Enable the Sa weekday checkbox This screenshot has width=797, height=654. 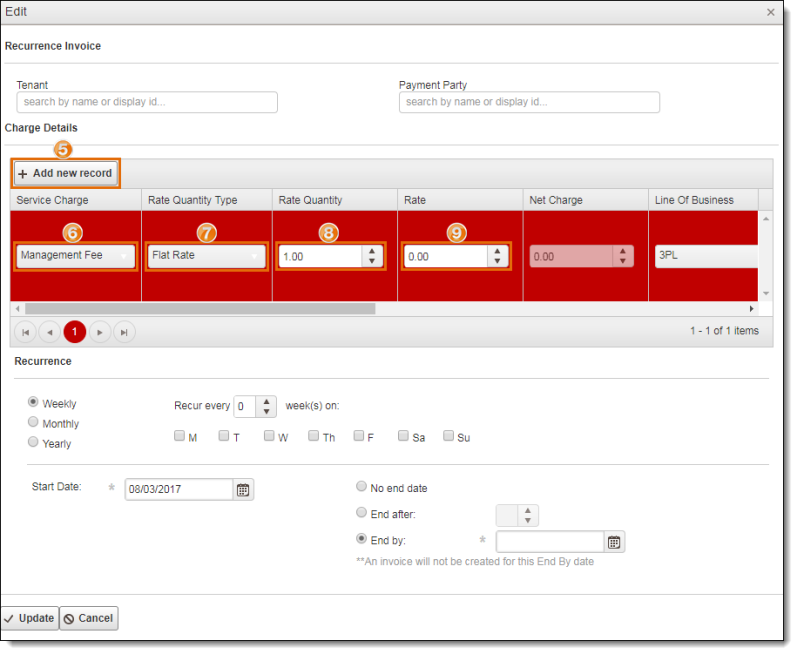click(x=403, y=436)
